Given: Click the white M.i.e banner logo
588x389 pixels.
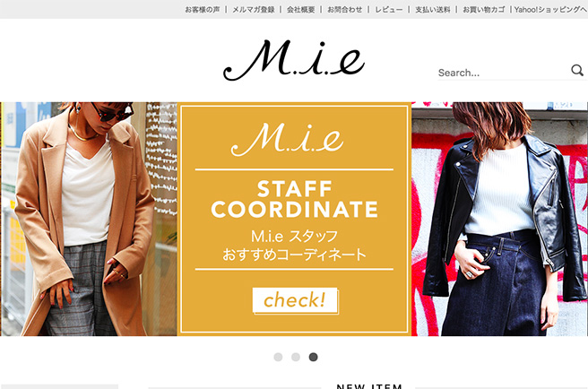Looking at the screenshot, I should tap(287, 139).
